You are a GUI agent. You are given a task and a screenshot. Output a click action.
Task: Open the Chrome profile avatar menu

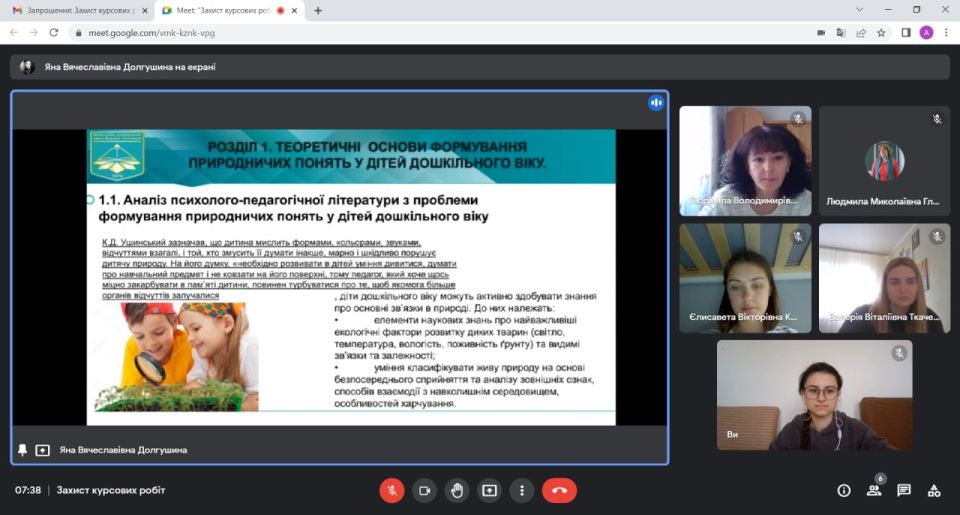click(x=926, y=32)
